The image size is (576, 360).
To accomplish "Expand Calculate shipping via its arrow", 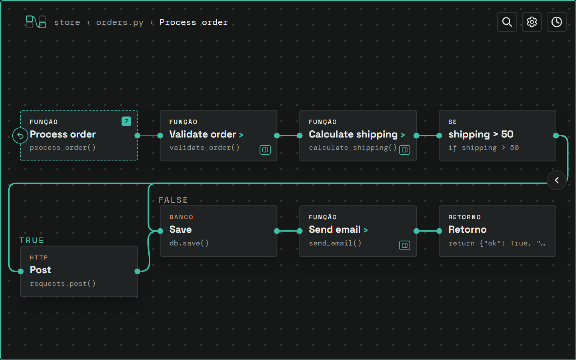I will tap(403, 135).
